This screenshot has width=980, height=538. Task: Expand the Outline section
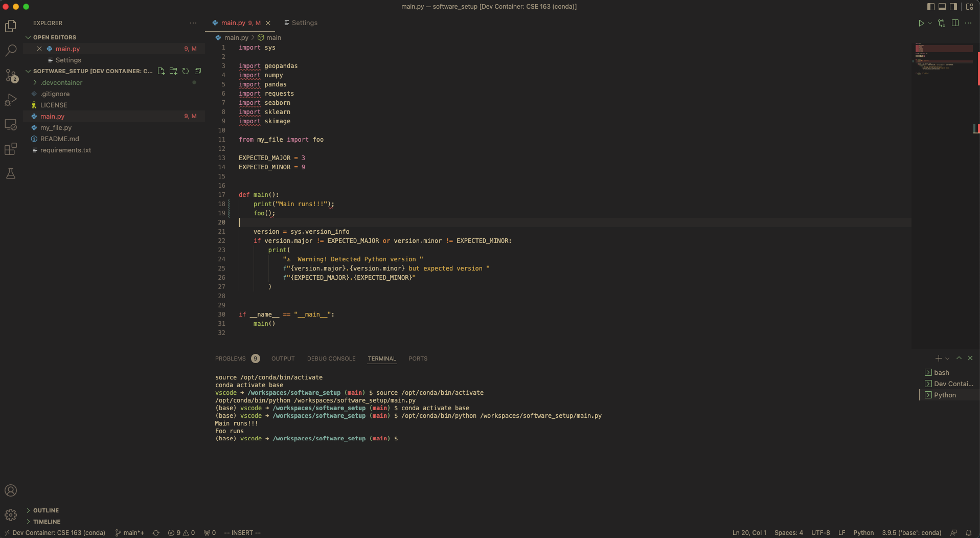tap(46, 510)
